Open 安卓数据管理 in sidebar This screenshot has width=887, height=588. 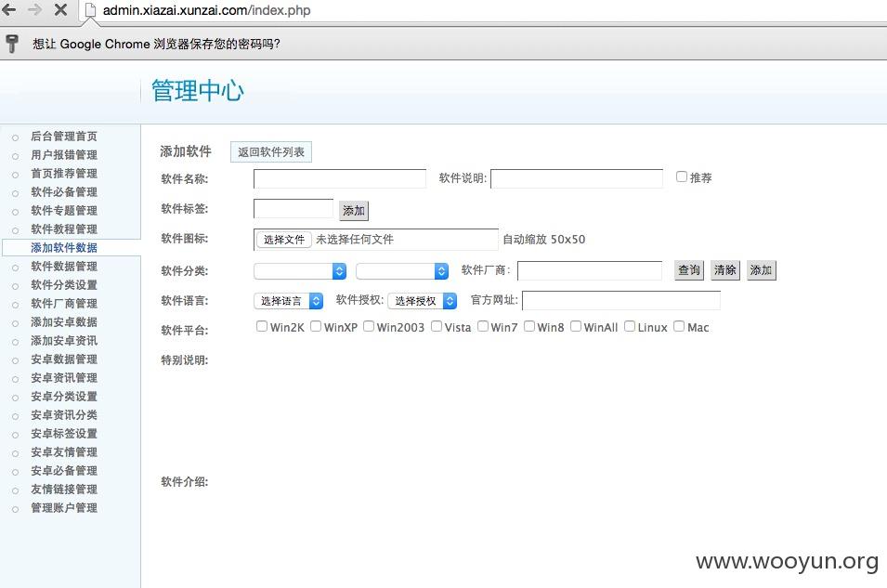click(x=64, y=359)
